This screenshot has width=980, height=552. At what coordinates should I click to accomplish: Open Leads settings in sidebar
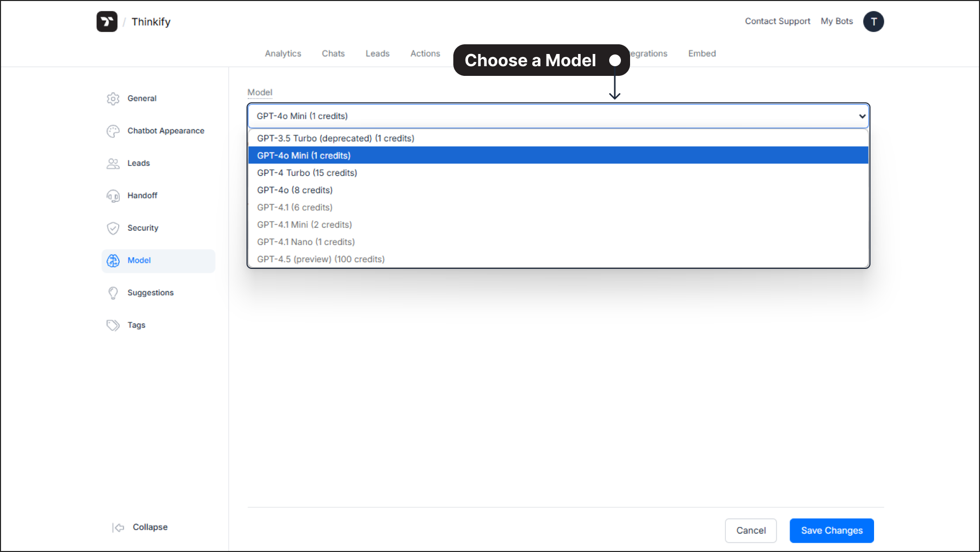[158, 163]
